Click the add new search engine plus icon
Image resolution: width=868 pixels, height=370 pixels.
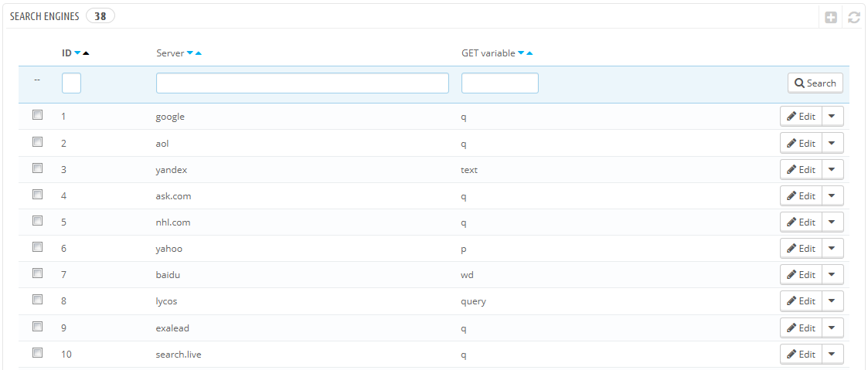click(x=831, y=17)
